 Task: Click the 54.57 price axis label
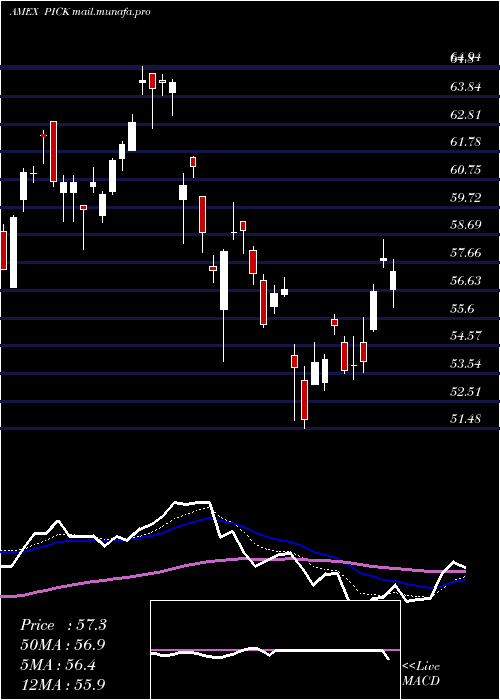466,336
